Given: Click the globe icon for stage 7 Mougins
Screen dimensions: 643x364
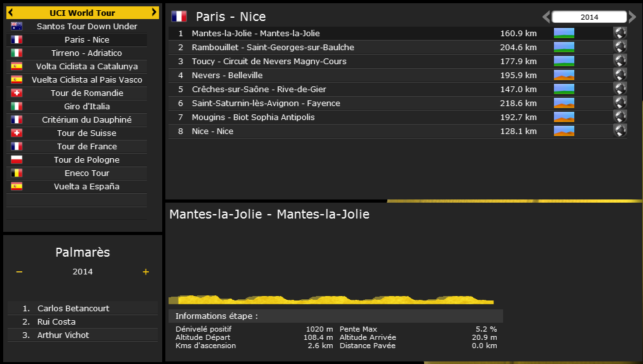Looking at the screenshot, I should click(x=619, y=117).
